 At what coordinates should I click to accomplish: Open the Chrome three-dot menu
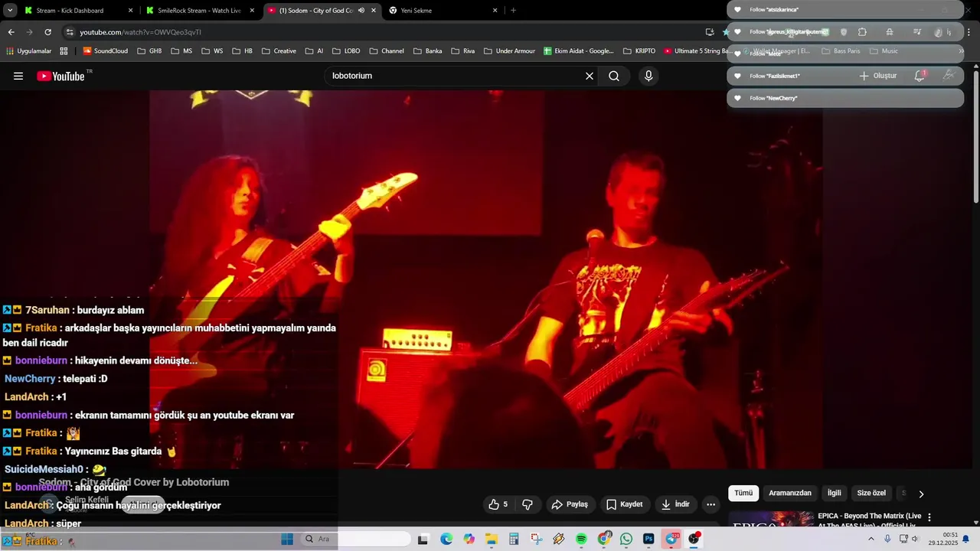[x=969, y=32]
